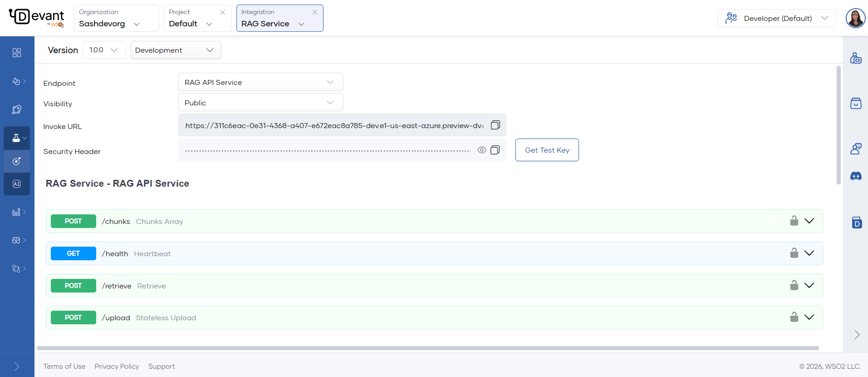Copy the Invoke URL
This screenshot has width=868, height=377.
pos(495,125)
